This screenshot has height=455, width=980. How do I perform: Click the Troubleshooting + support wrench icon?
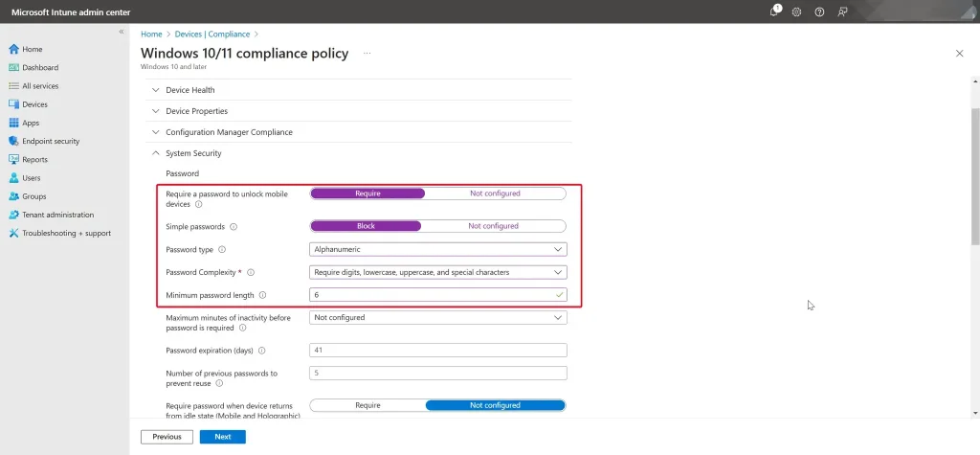13,233
